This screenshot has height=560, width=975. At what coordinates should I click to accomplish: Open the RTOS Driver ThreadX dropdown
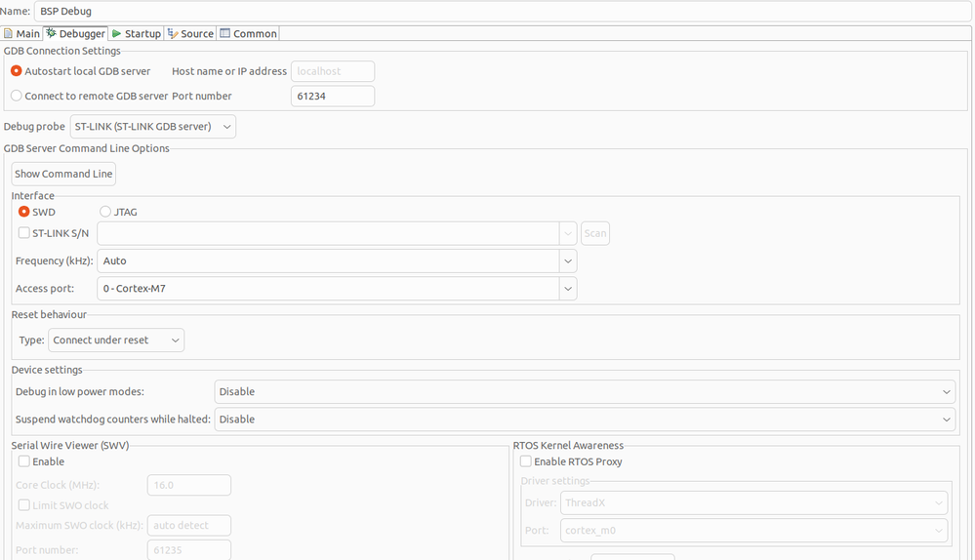tap(753, 502)
